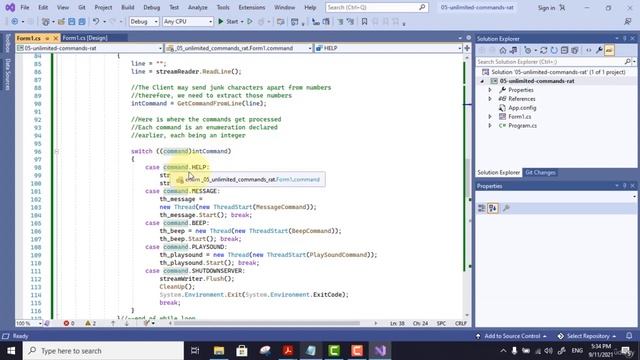The width and height of the screenshot is (640, 360).
Task: Switch views icon in Solution Explorer toolbar
Action: click(x=513, y=51)
